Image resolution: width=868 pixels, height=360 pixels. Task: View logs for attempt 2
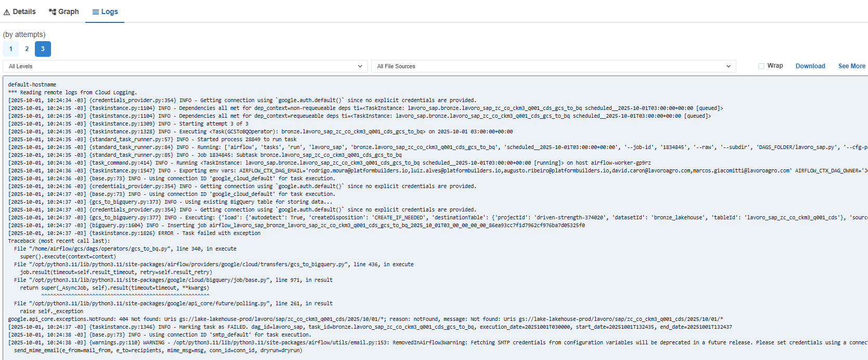tap(27, 49)
